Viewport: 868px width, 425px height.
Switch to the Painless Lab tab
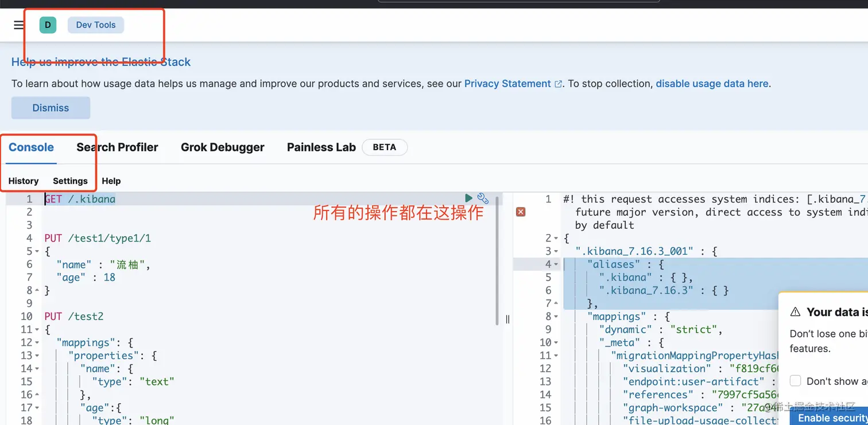(x=321, y=147)
